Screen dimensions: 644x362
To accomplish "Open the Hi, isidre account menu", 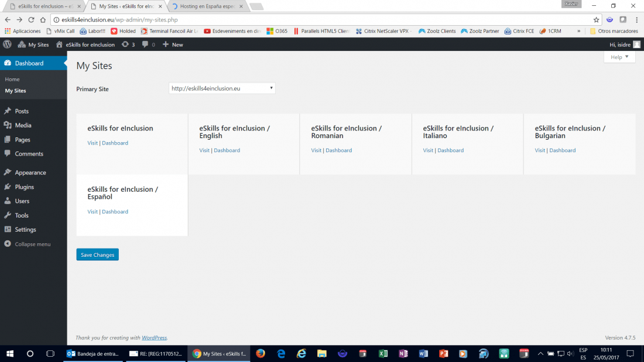I will 625,44.
